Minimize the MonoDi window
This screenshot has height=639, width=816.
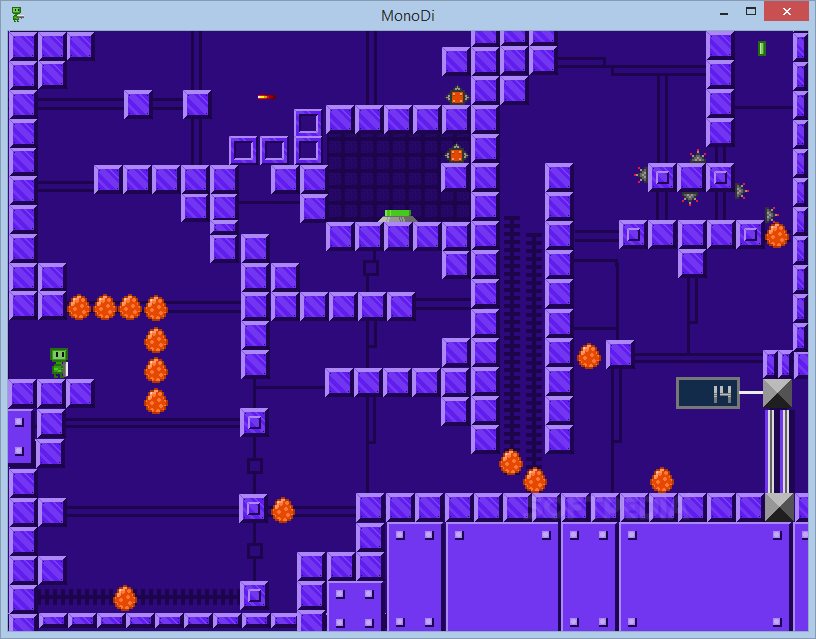(724, 12)
